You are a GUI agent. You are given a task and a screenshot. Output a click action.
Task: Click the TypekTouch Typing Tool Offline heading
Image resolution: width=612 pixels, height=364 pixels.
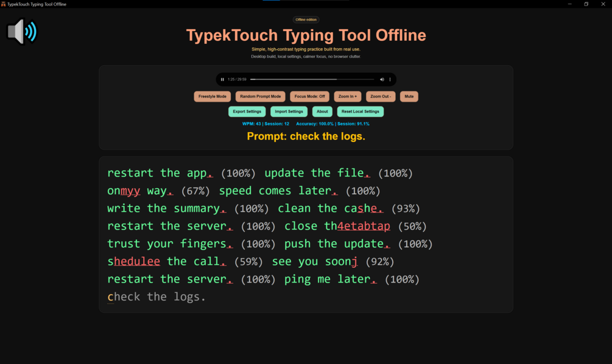click(306, 35)
